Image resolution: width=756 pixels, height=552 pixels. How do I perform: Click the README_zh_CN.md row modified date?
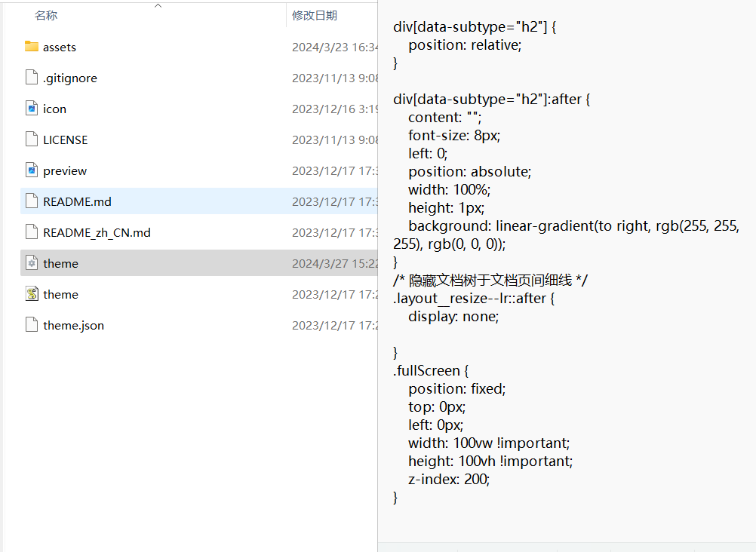(x=334, y=232)
